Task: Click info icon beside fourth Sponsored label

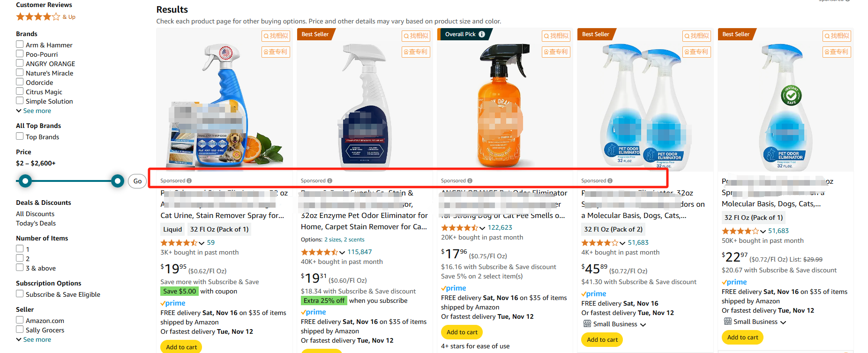Action: point(610,180)
